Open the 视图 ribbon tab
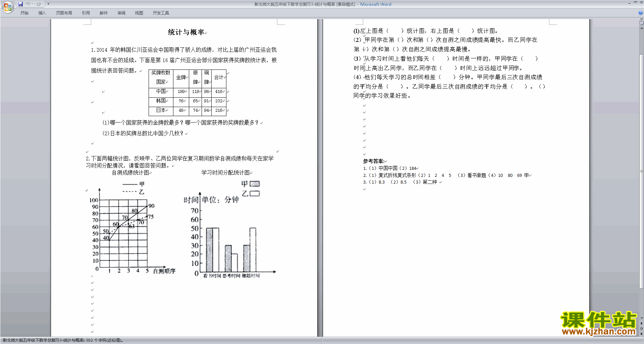 coord(139,13)
